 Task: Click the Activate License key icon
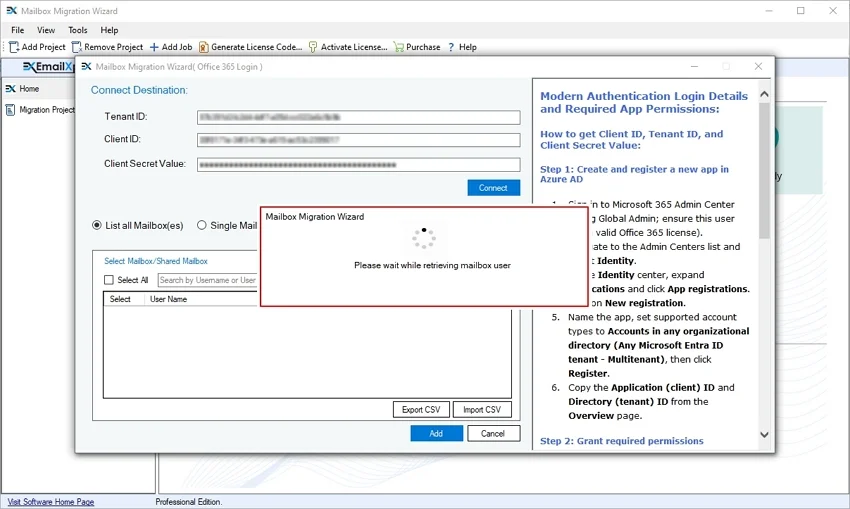[313, 47]
